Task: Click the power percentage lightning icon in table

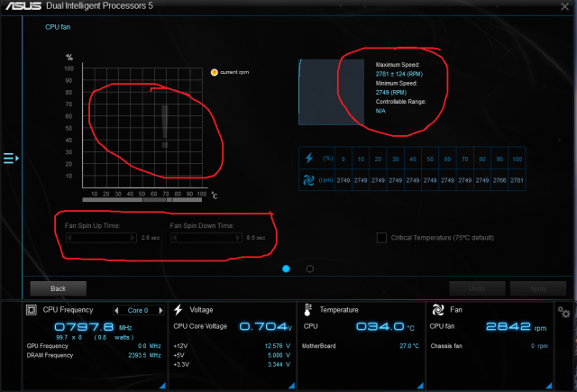Action: (309, 158)
